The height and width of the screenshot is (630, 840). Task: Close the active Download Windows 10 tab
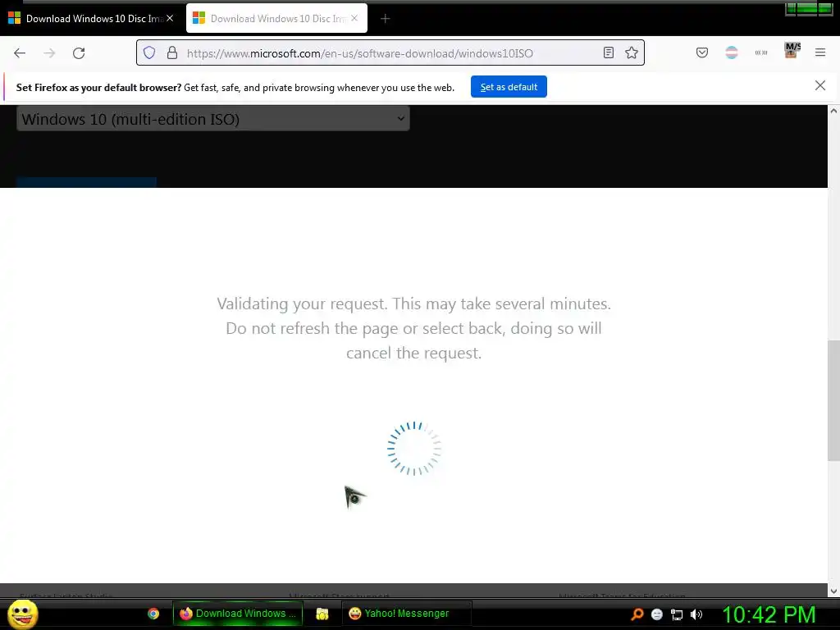tap(354, 18)
